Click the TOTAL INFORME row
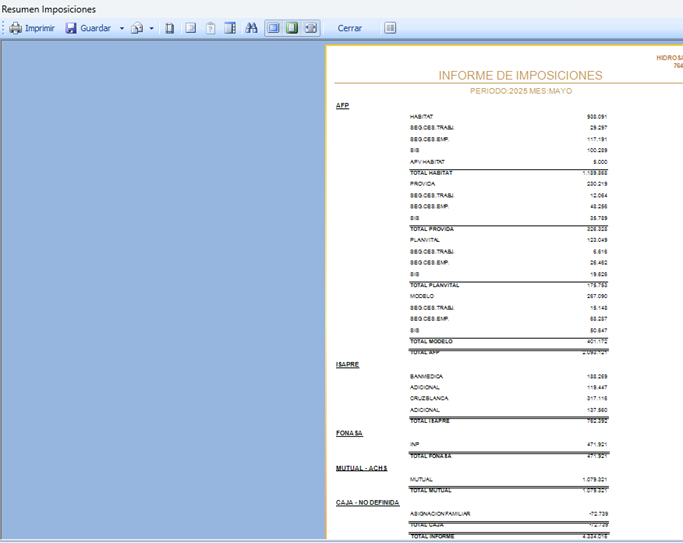The height and width of the screenshot is (543, 683). pyautogui.click(x=431, y=537)
